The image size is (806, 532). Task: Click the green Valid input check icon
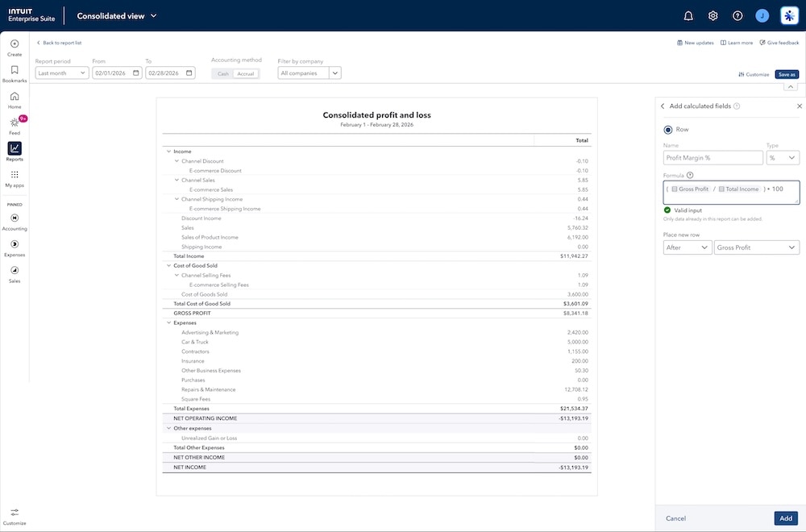tap(667, 210)
